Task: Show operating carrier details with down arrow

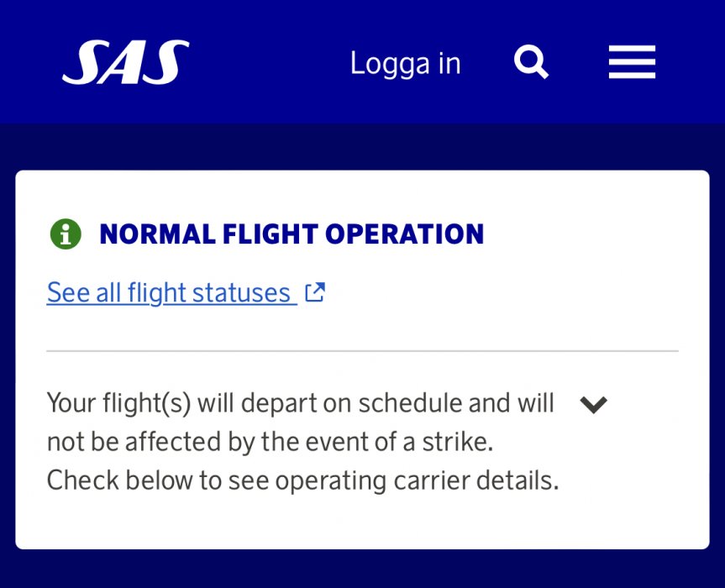Action: (594, 405)
